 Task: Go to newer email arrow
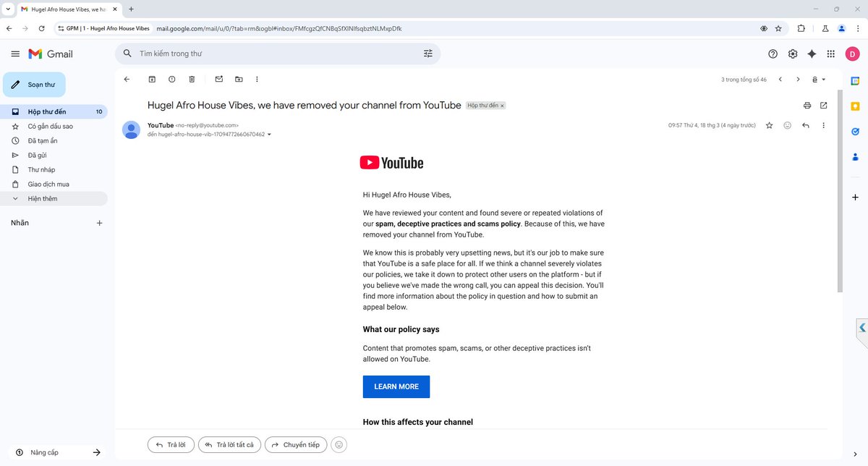(780, 79)
